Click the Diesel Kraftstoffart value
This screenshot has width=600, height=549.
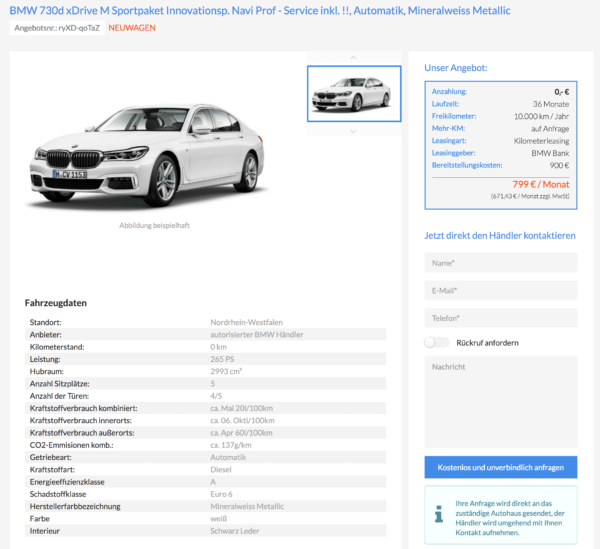[221, 469]
